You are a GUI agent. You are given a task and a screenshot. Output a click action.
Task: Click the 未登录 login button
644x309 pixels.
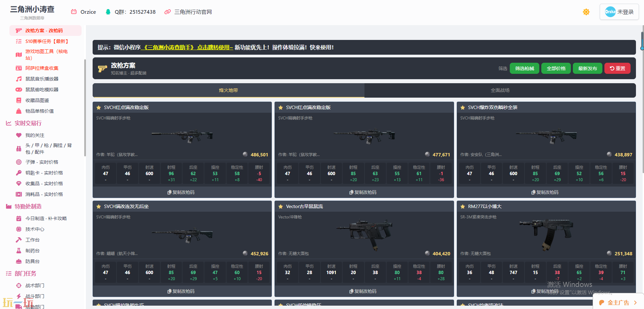click(619, 12)
